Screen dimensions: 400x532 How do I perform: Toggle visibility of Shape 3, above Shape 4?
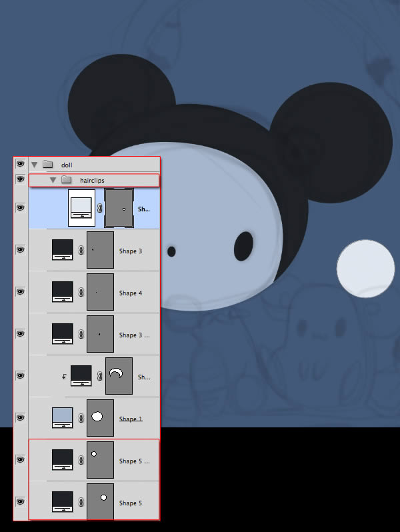(x=21, y=250)
